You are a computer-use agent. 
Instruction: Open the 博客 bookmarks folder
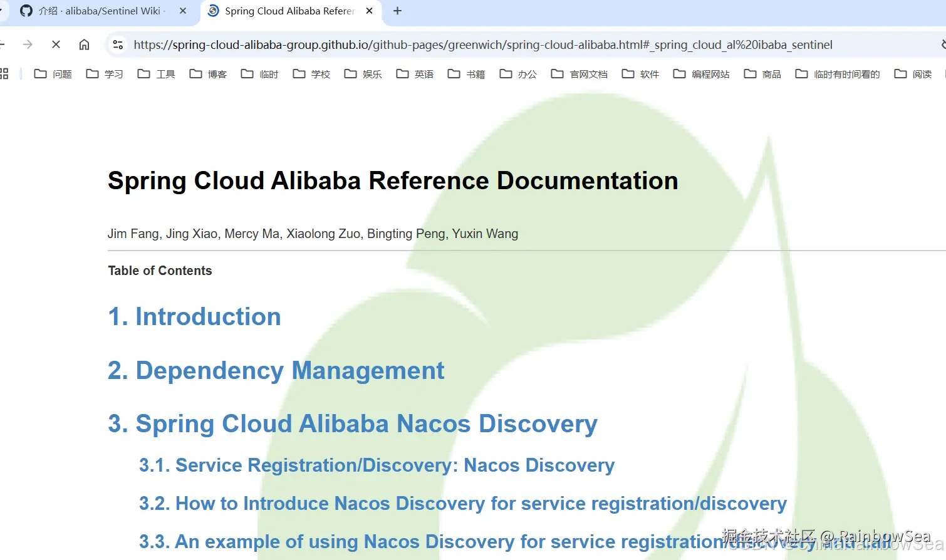click(208, 74)
